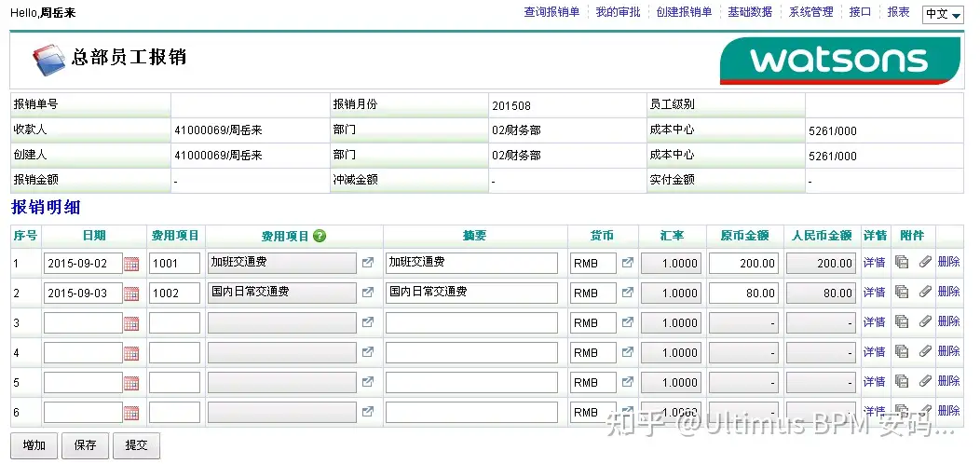Open expense item lookup for 加班交通费 row

[x=368, y=263]
